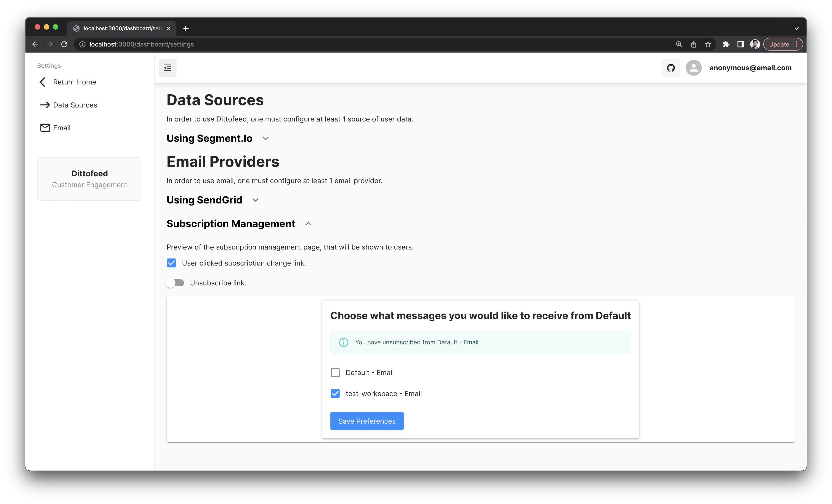This screenshot has height=504, width=832.
Task: Open the GitHub icon in the header
Action: 671,68
